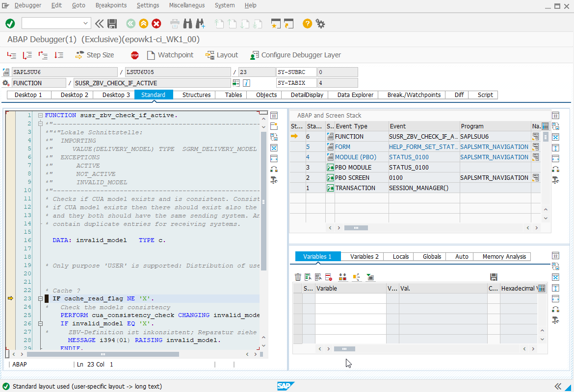Image resolution: width=574 pixels, height=392 pixels.
Task: Open the orange Help question-mark icon
Action: pyautogui.click(x=308, y=24)
